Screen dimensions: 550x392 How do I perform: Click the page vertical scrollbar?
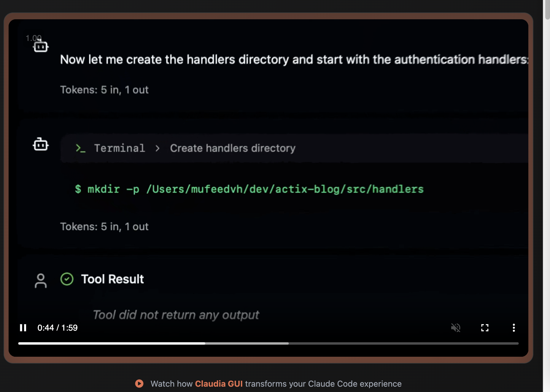(547, 11)
